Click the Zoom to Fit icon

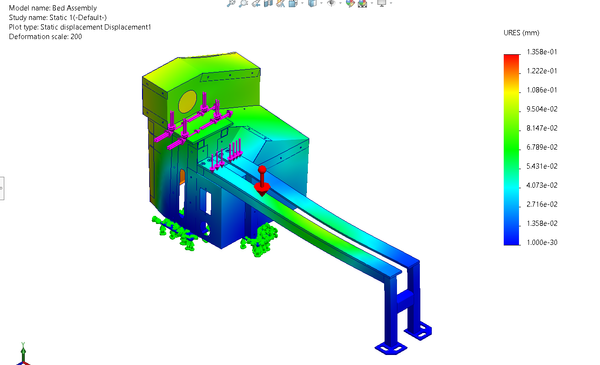231,3
